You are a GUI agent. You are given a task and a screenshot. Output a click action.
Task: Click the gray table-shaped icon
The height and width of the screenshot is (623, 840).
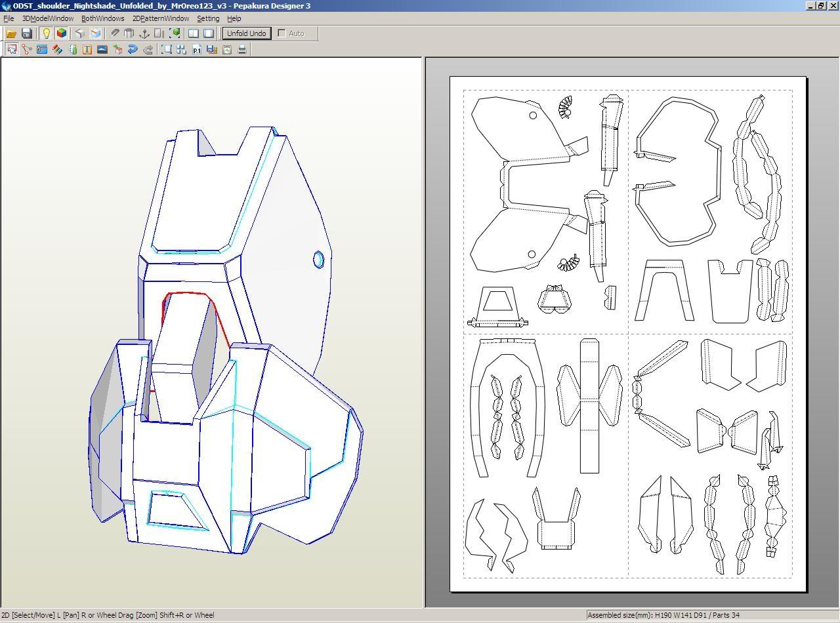point(129,33)
